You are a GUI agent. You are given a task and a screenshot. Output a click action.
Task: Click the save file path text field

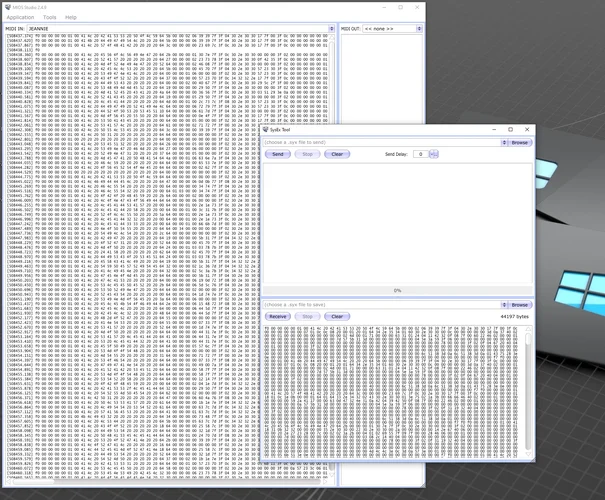382,305
